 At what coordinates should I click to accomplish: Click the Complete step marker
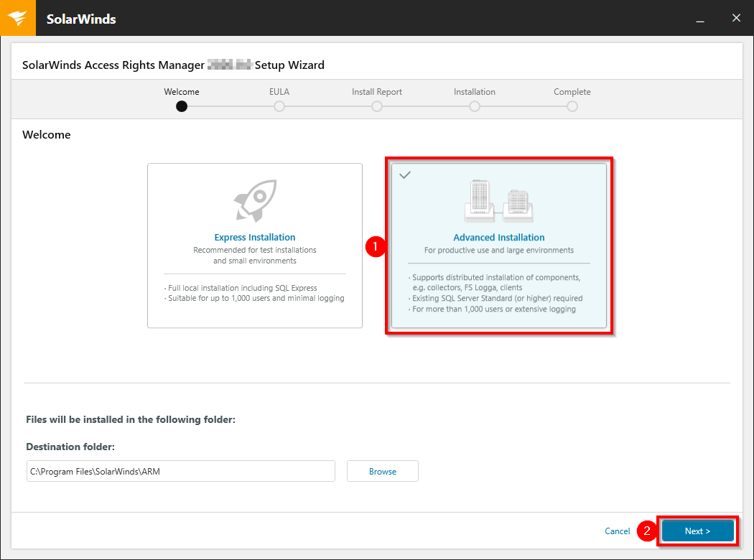(x=572, y=106)
